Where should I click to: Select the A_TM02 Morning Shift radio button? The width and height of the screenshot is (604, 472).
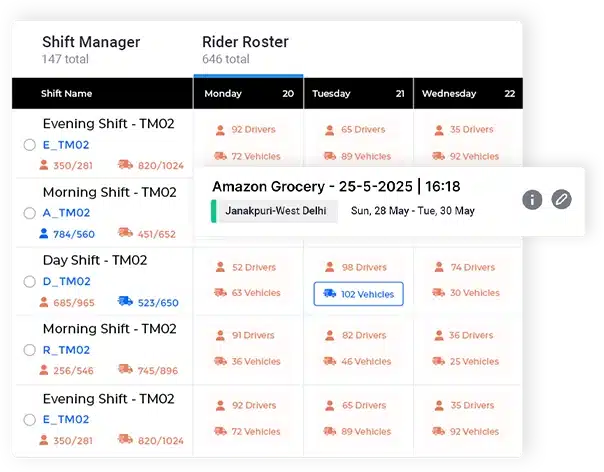(x=30, y=213)
